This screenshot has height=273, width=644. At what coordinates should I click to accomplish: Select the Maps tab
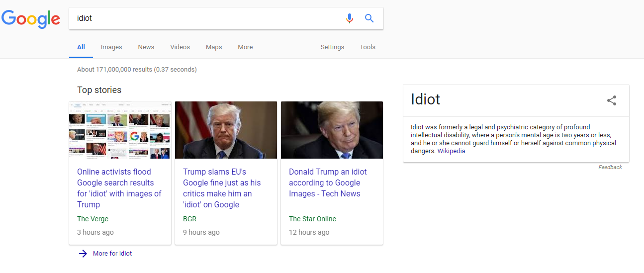214,47
